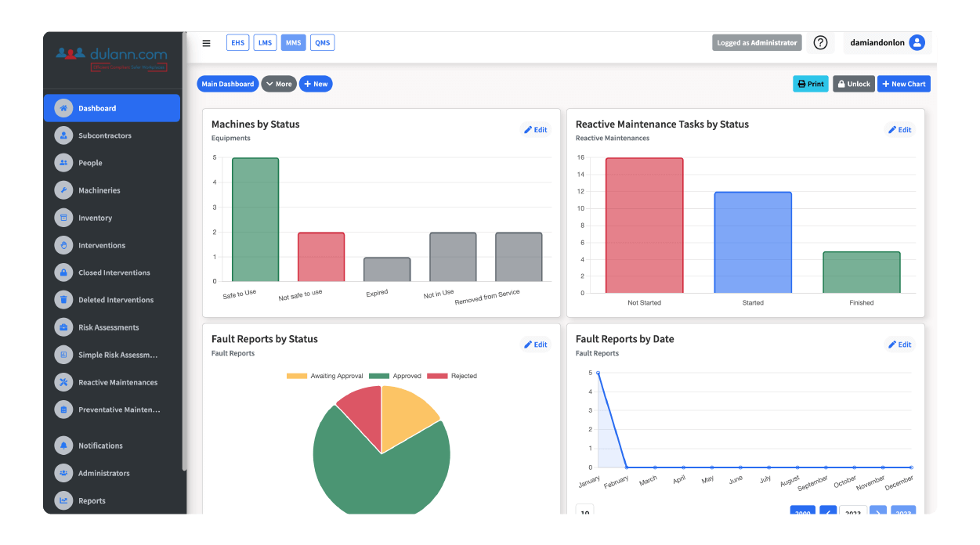The height and width of the screenshot is (545, 980).
Task: Print the dashboard with the Print button
Action: pos(811,84)
